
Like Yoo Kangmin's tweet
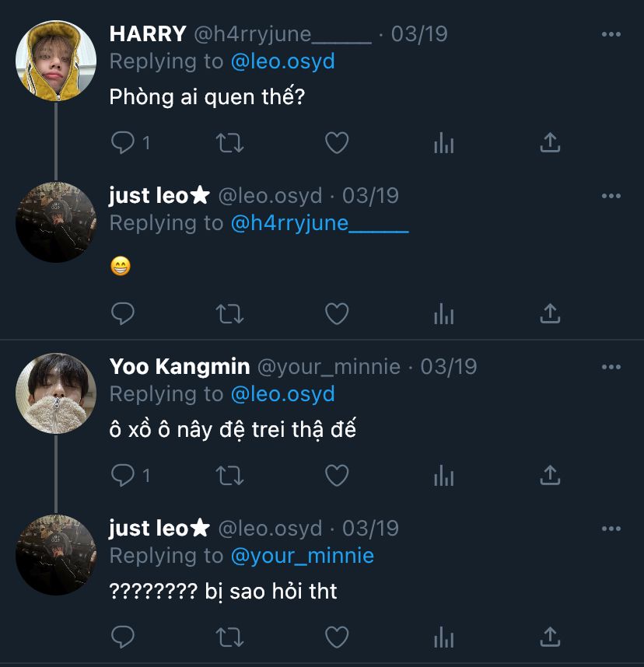[336, 475]
